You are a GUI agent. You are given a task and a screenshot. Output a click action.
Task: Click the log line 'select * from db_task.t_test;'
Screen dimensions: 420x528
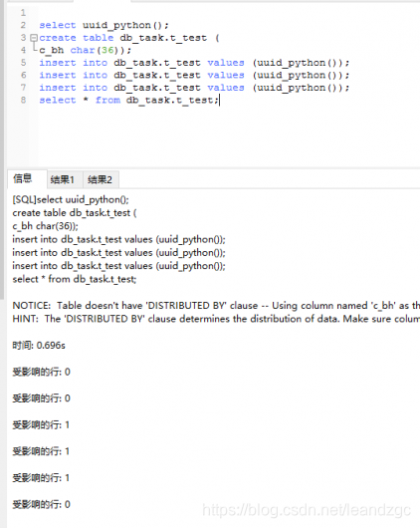point(75,279)
